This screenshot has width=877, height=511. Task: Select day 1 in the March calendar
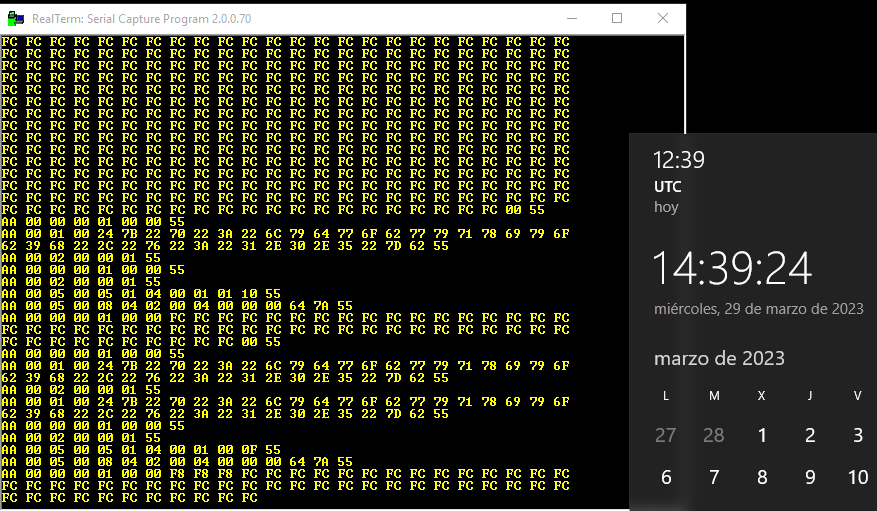click(762, 435)
